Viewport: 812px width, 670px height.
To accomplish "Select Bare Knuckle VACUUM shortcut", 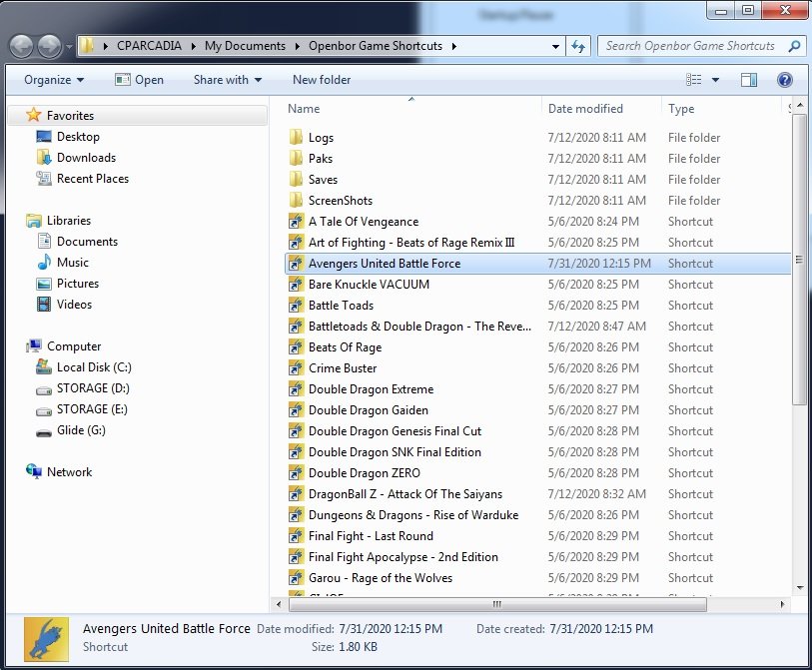I will coord(537,285).
